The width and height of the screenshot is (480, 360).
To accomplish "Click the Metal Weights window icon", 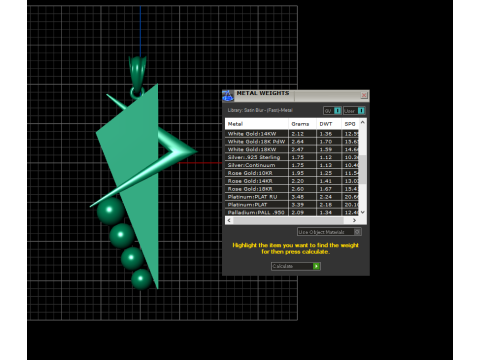I will coord(228,96).
